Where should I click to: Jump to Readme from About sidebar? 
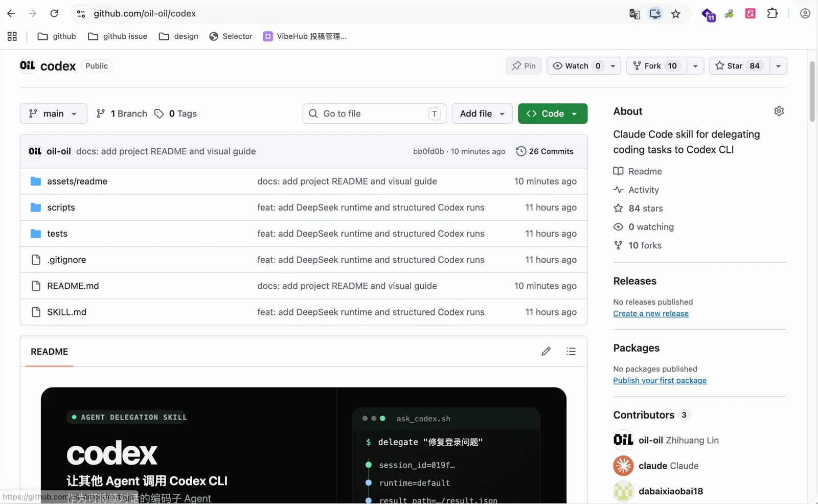tap(638, 171)
